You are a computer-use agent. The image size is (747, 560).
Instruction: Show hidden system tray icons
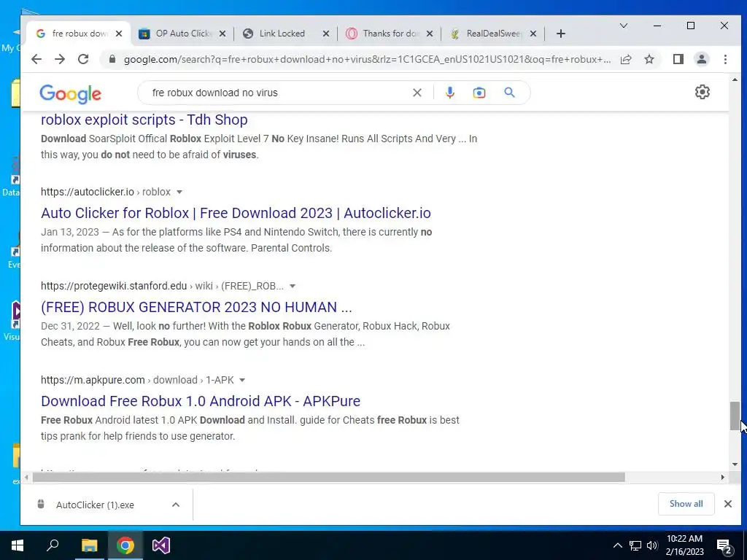(x=617, y=545)
